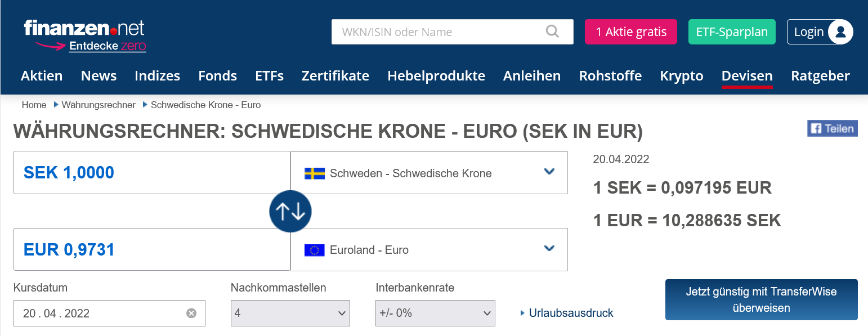Screen dimensions: 868x336
Task: Expand the Schwedische Krone currency dropdown
Action: point(549,172)
